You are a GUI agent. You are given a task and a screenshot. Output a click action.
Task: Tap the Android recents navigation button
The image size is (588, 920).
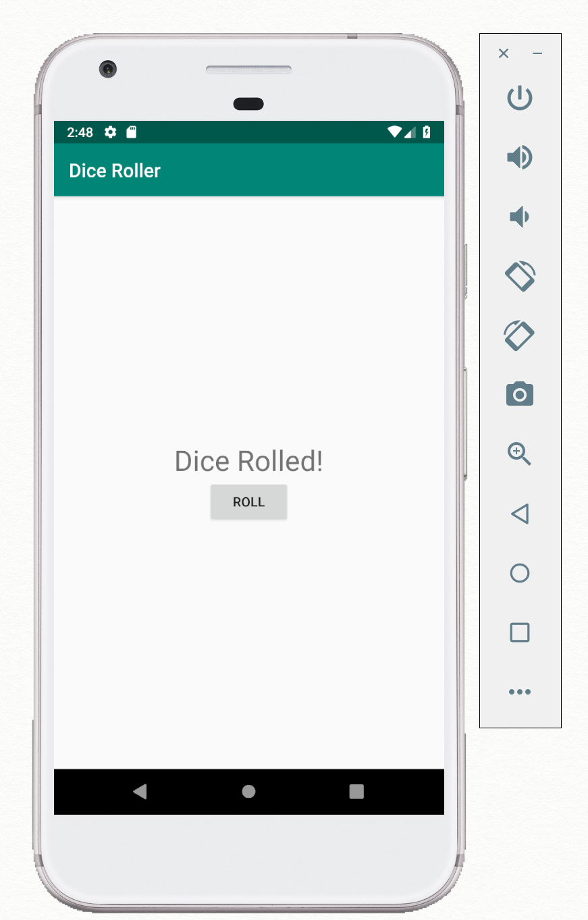coord(356,791)
